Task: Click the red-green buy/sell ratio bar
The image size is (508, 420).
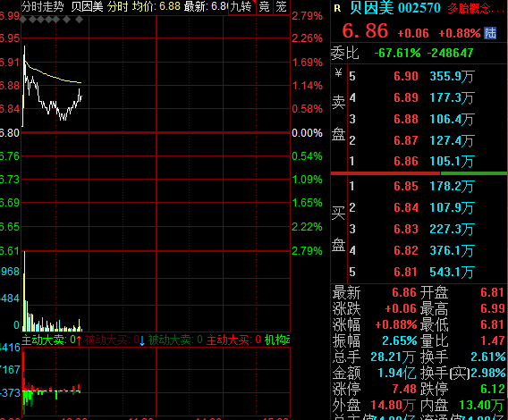Action: (419, 173)
